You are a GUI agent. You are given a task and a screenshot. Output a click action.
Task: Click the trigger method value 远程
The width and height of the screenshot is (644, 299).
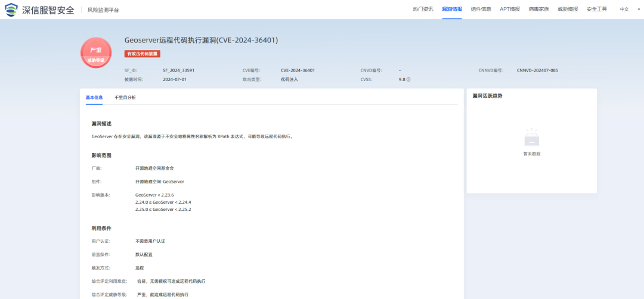coord(140,268)
